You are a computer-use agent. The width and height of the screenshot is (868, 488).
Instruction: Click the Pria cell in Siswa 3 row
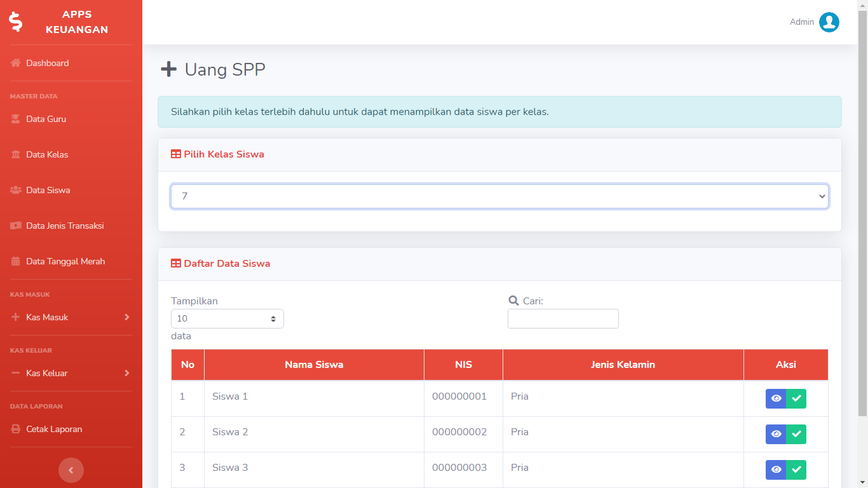point(623,470)
